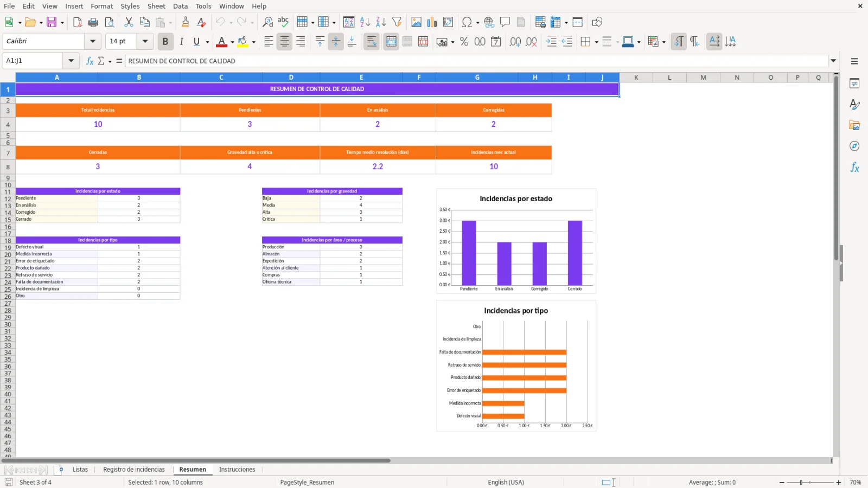
Task: Toggle wrap text
Action: coord(372,42)
